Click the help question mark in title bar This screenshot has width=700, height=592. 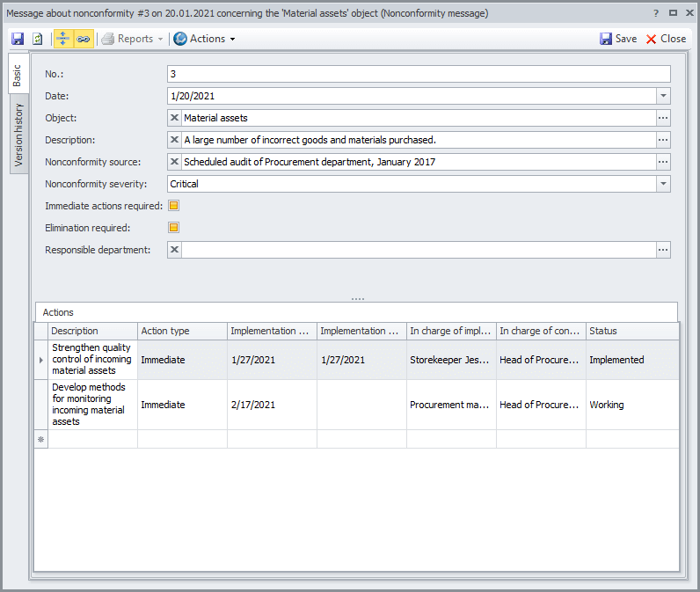point(656,13)
